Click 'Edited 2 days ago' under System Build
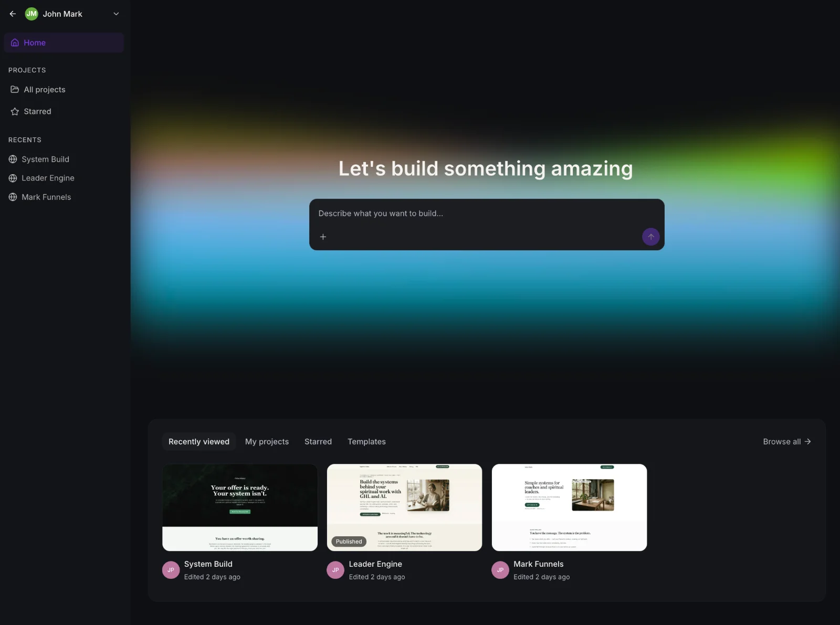 (x=212, y=577)
